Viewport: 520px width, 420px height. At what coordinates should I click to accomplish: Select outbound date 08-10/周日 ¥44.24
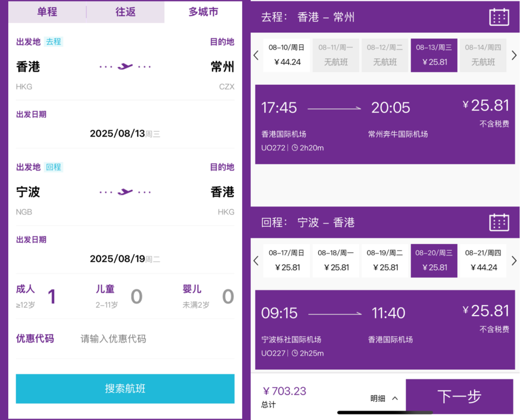click(x=286, y=55)
